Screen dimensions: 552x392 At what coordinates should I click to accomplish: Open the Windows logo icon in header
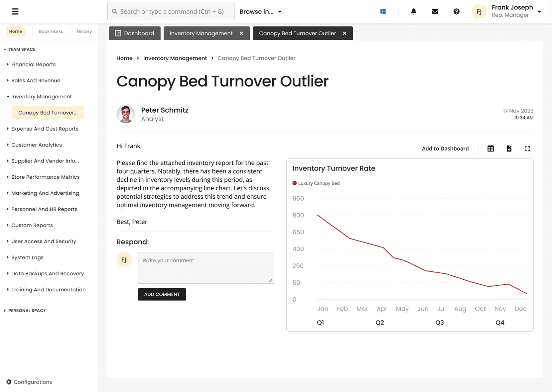(x=383, y=12)
